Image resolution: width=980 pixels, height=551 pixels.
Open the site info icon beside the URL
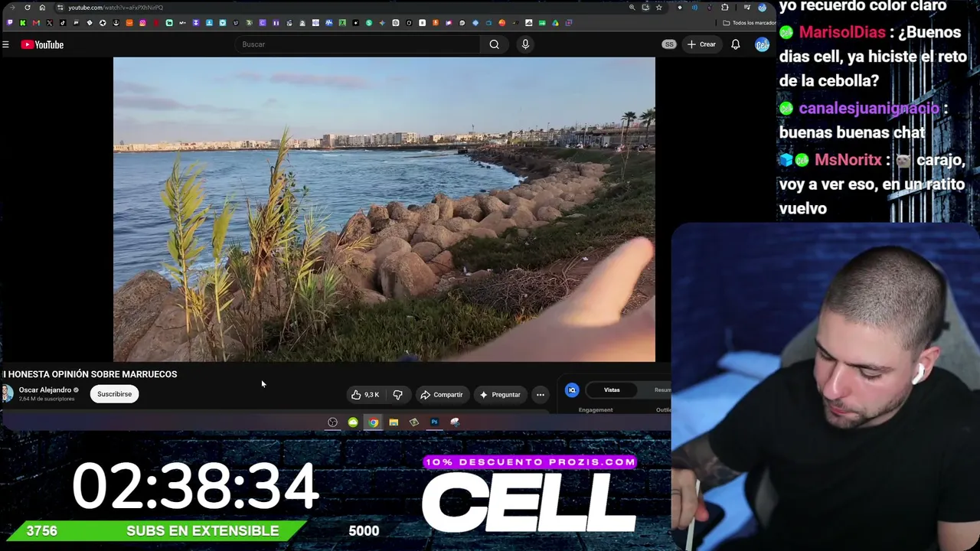pos(60,8)
